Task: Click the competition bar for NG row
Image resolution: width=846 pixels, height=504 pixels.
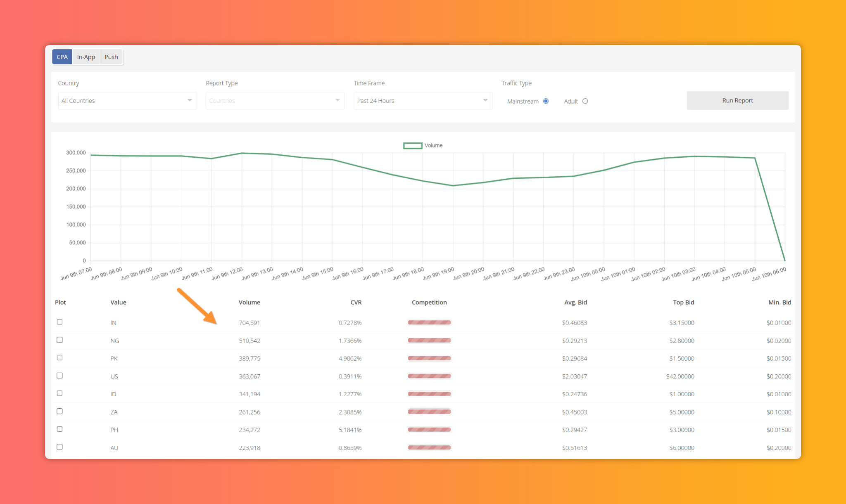Action: click(429, 341)
